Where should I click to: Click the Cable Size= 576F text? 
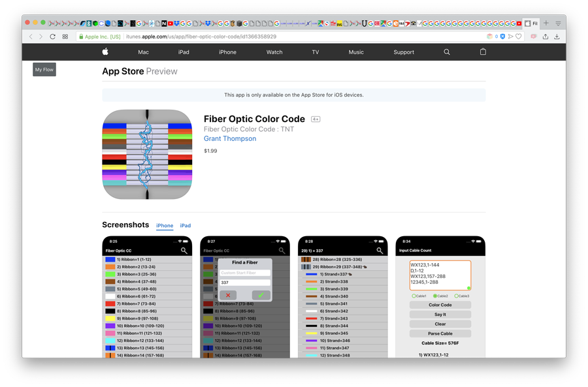pos(440,343)
